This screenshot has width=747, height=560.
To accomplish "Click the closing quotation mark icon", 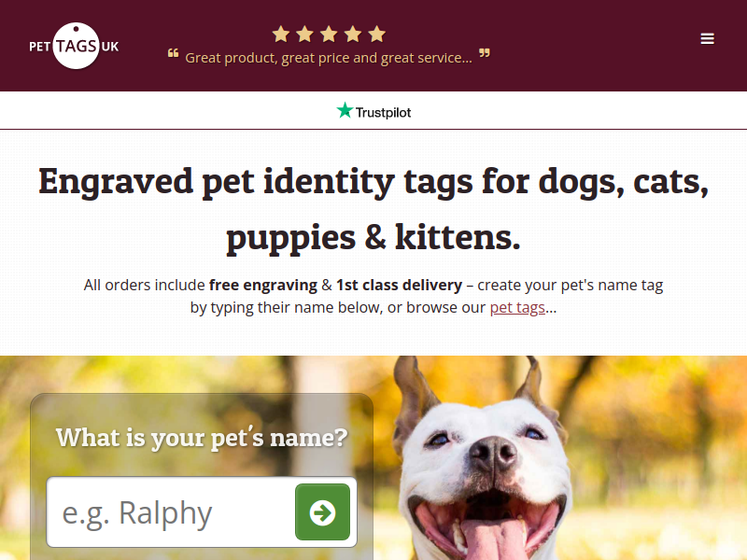I will (485, 53).
